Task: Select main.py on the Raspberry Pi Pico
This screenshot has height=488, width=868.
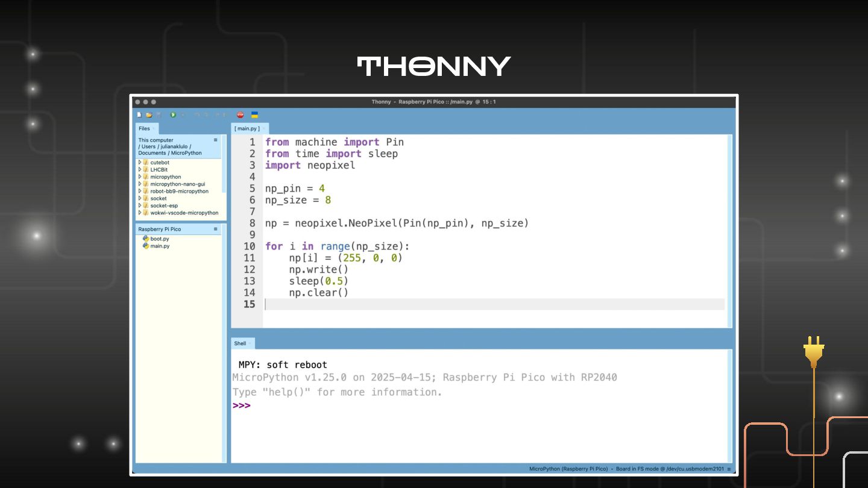Action: pyautogui.click(x=160, y=246)
